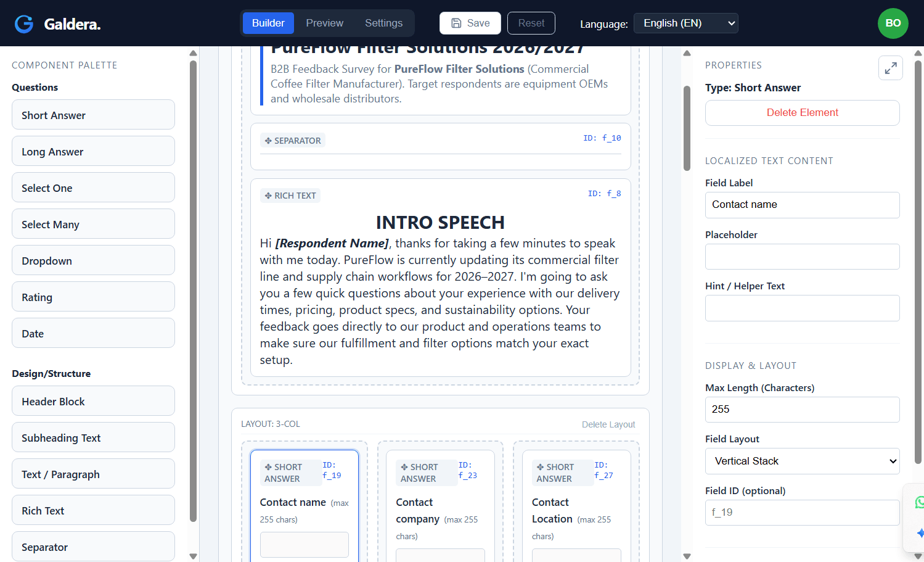Click the blue sparkle icon under the WhatsApp icon

tap(920, 533)
